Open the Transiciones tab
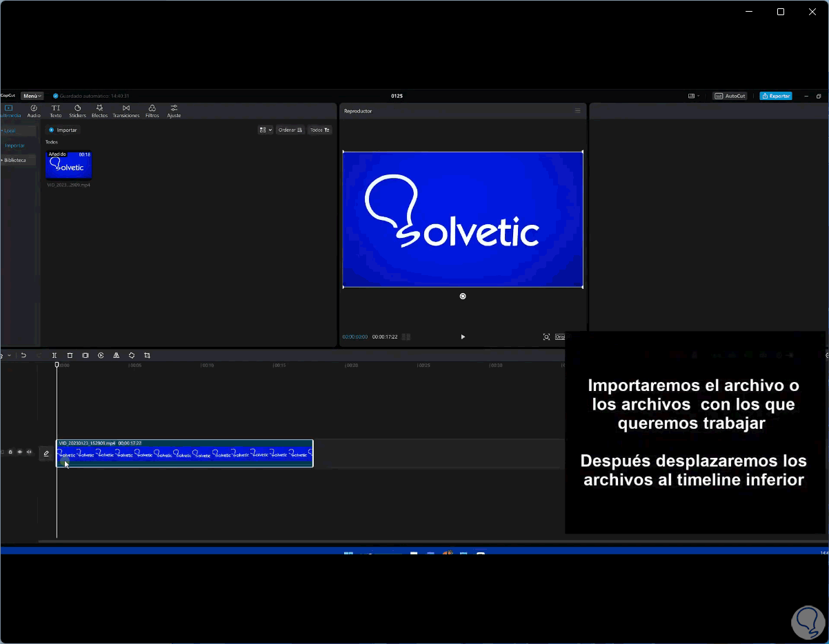The height and width of the screenshot is (644, 829). point(126,111)
